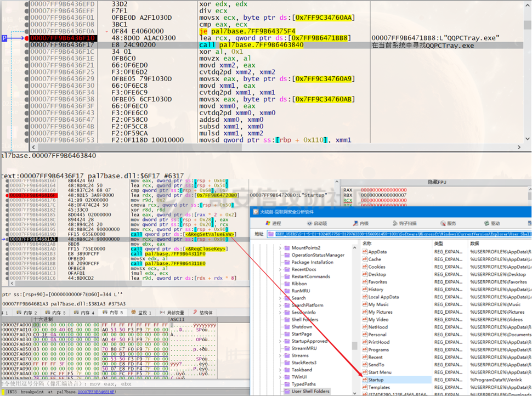Toggle breakpoint at address 00007FF9B646816F

[x=7, y=195]
